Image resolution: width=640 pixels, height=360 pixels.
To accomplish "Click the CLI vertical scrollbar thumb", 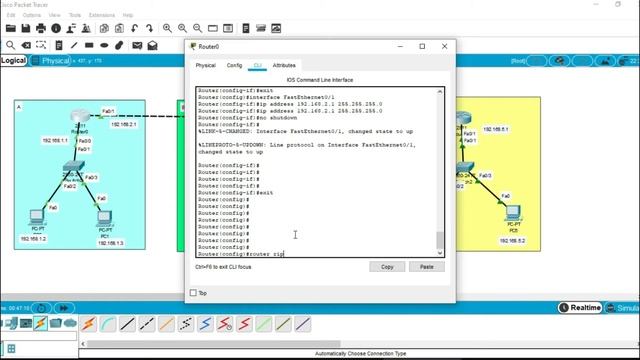I will click(440, 240).
